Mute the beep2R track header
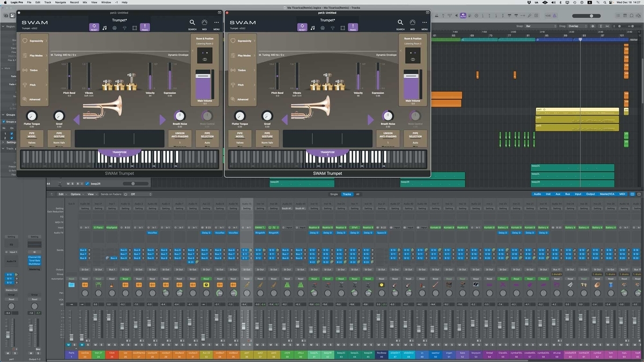This screenshot has height=362, width=644. [68, 183]
